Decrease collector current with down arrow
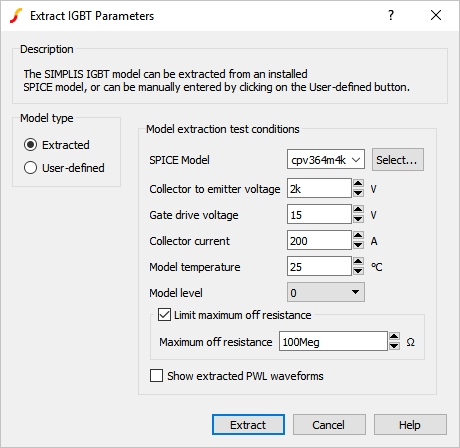 pyautogui.click(x=358, y=245)
